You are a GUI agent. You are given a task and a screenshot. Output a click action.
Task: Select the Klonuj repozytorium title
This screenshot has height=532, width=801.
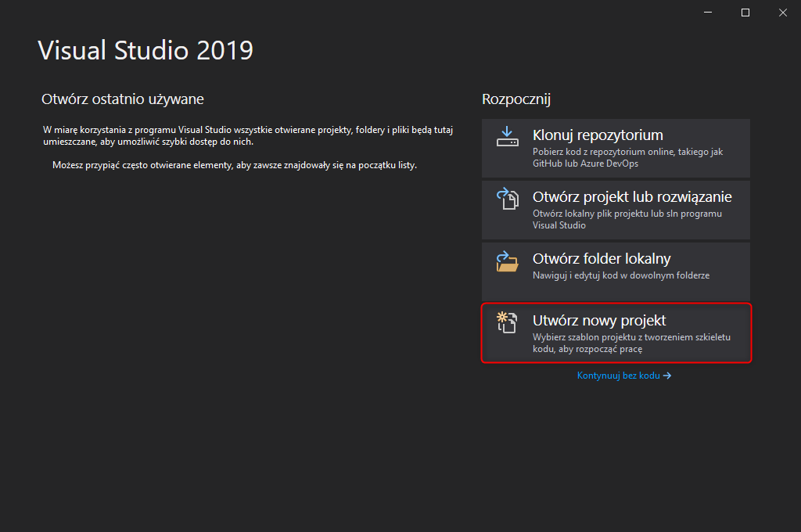(x=598, y=135)
